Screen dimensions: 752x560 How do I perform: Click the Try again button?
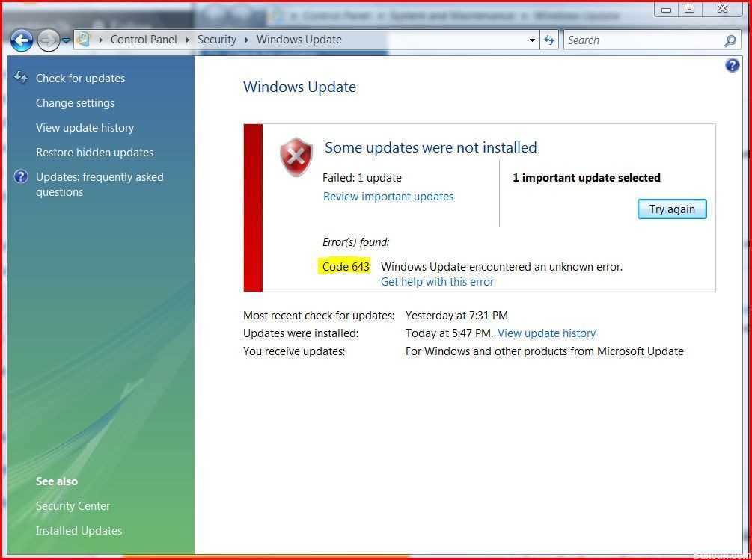[x=672, y=209]
